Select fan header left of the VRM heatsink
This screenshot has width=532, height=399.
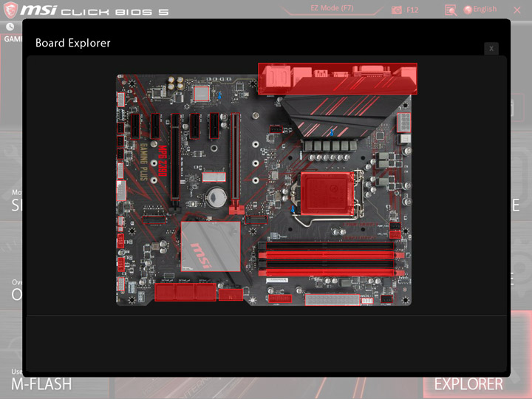[276, 129]
